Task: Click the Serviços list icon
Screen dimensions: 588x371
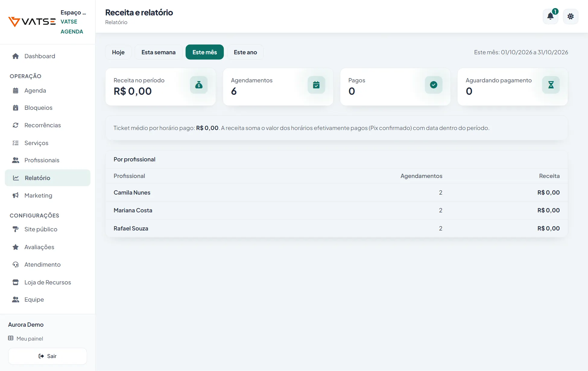Action: pyautogui.click(x=16, y=143)
